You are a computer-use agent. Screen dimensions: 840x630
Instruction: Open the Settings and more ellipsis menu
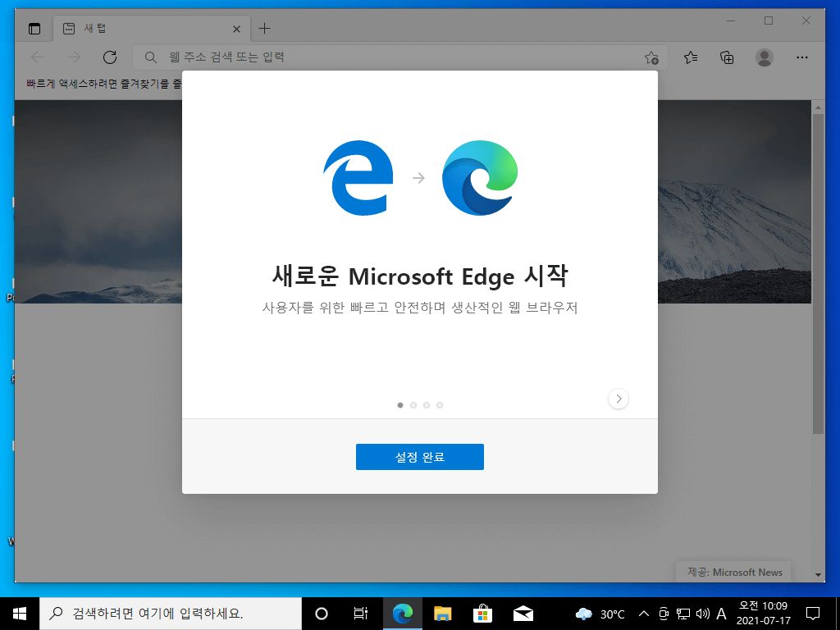(x=802, y=57)
